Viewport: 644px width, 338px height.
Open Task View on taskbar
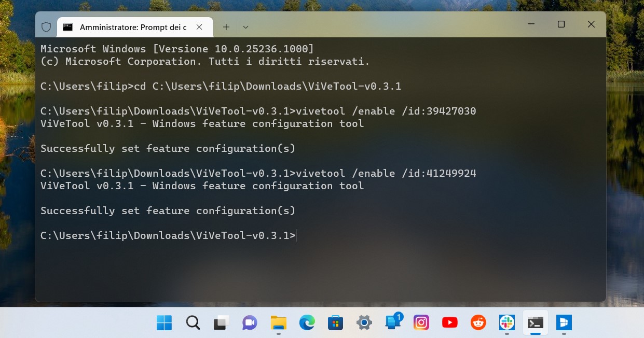[222, 322]
